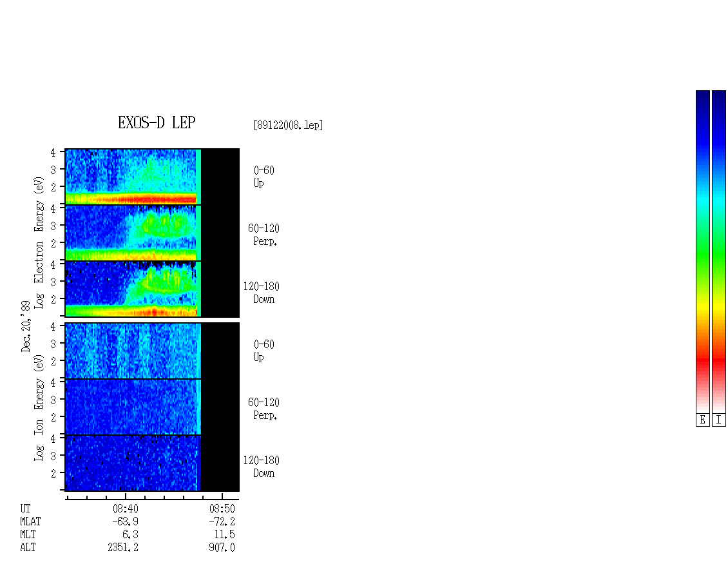The image size is (728, 564).
Task: Click the E electron color scale bar
Action: point(702,251)
